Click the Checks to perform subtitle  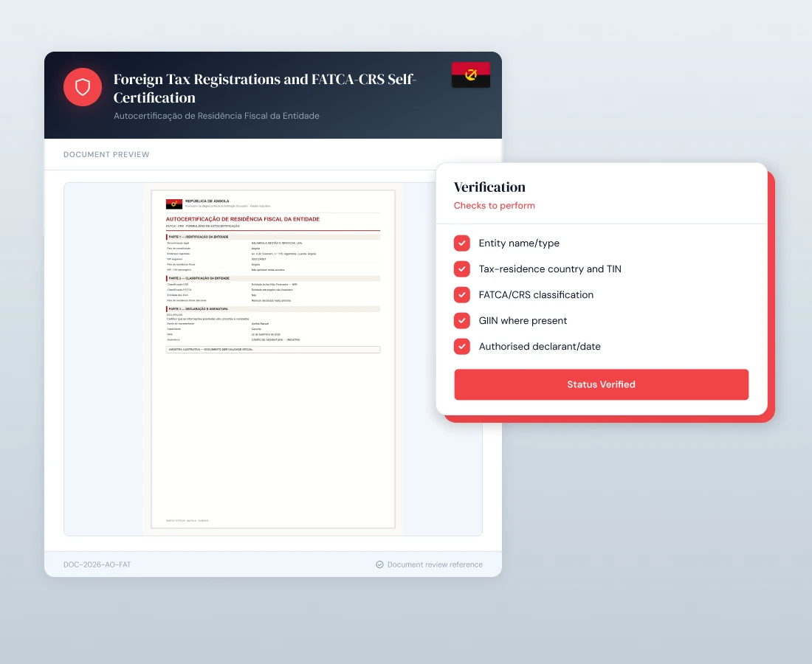coord(494,205)
